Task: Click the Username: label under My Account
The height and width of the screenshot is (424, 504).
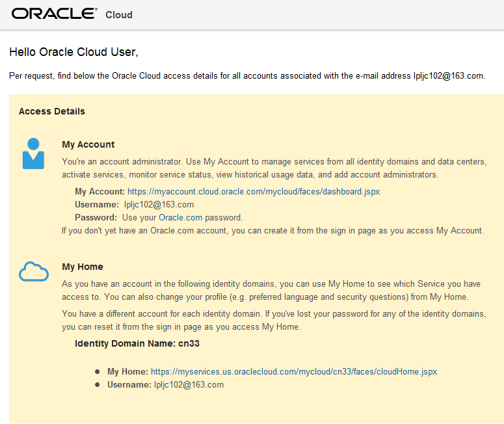Action: click(x=98, y=204)
